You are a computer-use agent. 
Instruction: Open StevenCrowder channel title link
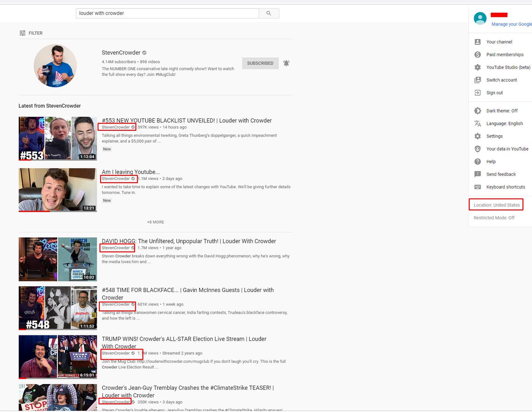(121, 53)
